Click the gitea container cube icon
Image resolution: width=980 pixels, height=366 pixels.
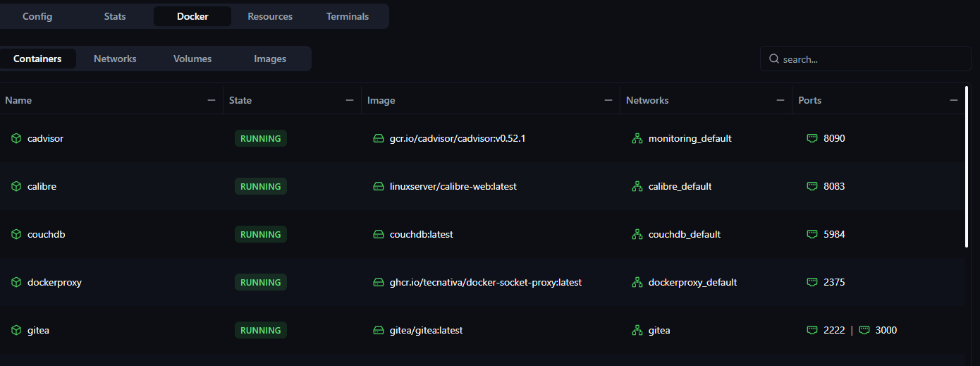click(16, 331)
